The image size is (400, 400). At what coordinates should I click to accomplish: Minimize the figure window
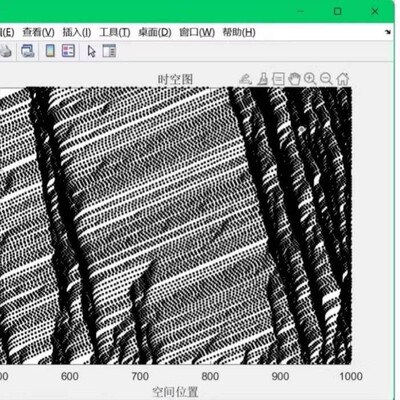pos(300,11)
